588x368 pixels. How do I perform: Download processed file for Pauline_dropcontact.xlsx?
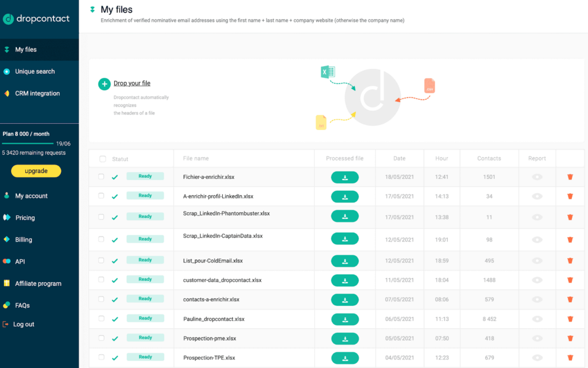coord(345,319)
